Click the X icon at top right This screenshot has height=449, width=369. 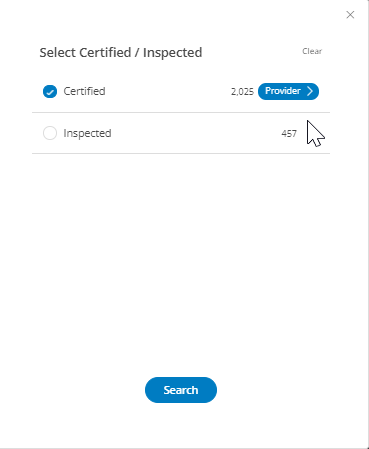click(350, 15)
